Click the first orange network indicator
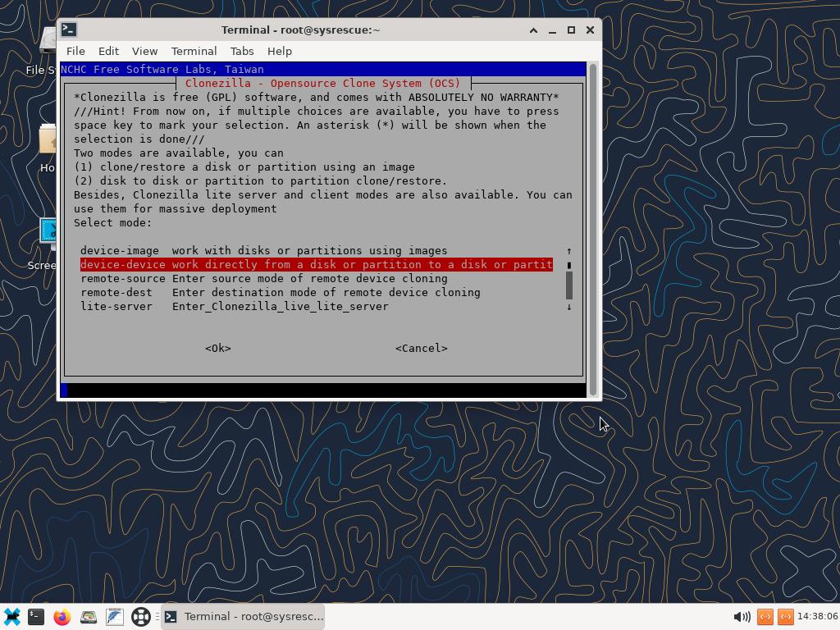 coord(765,616)
